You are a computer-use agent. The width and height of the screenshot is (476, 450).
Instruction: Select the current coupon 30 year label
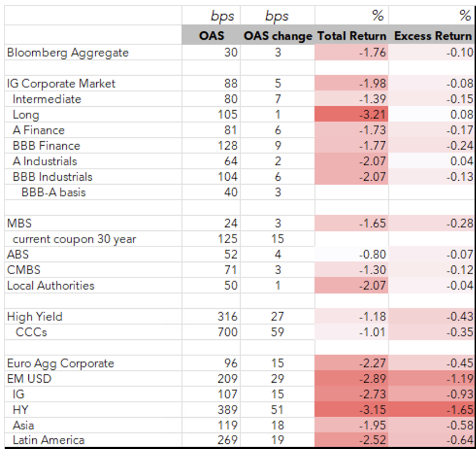pos(75,239)
